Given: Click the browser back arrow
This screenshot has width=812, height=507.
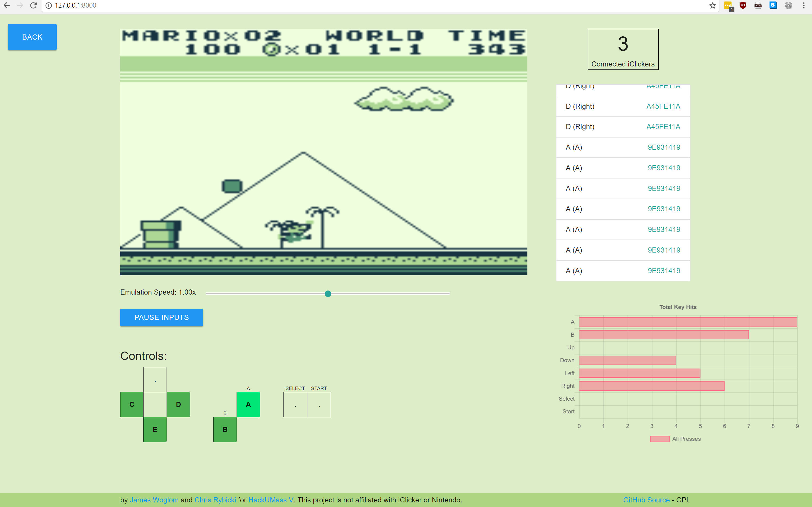Looking at the screenshot, I should (x=7, y=5).
